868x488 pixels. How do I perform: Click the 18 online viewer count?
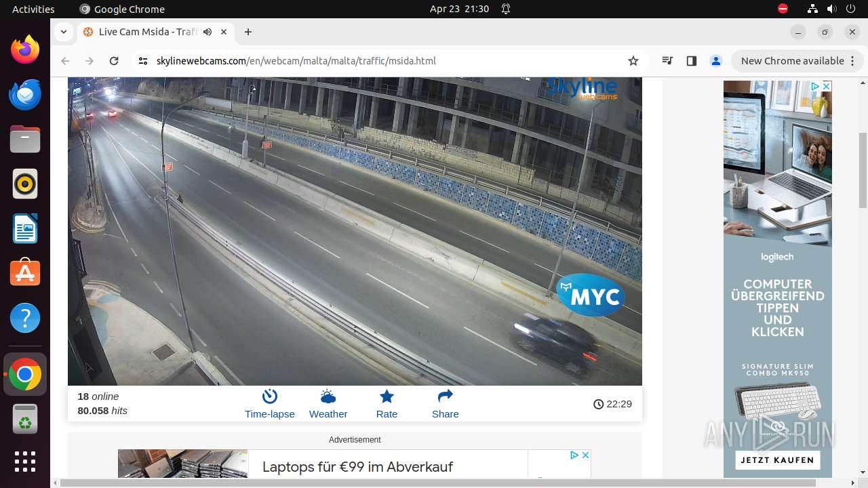click(x=98, y=396)
